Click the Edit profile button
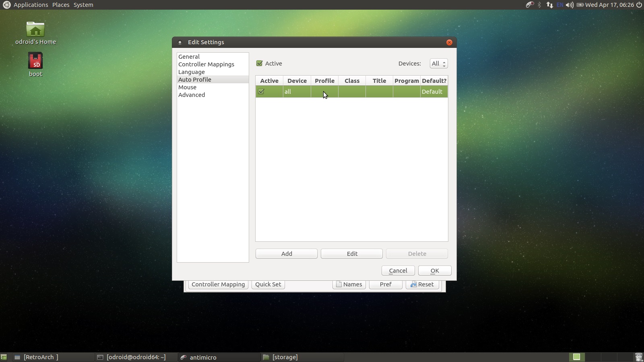The image size is (644, 362). click(x=352, y=254)
